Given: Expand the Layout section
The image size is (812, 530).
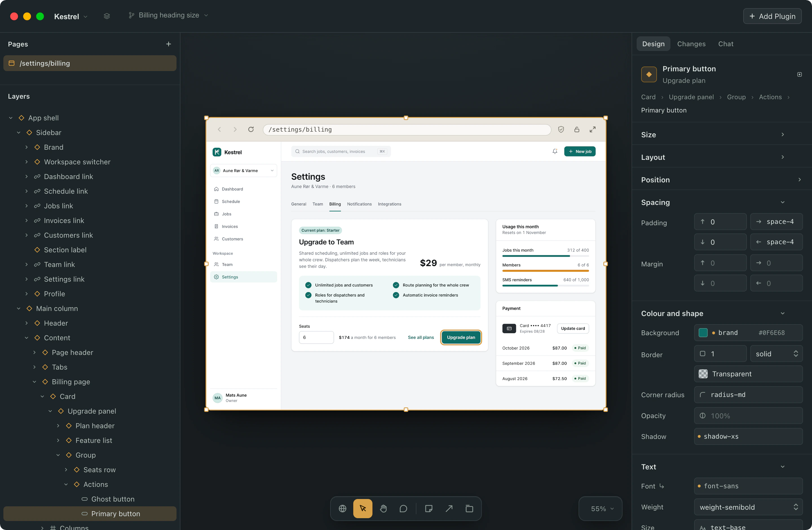Looking at the screenshot, I should (783, 157).
